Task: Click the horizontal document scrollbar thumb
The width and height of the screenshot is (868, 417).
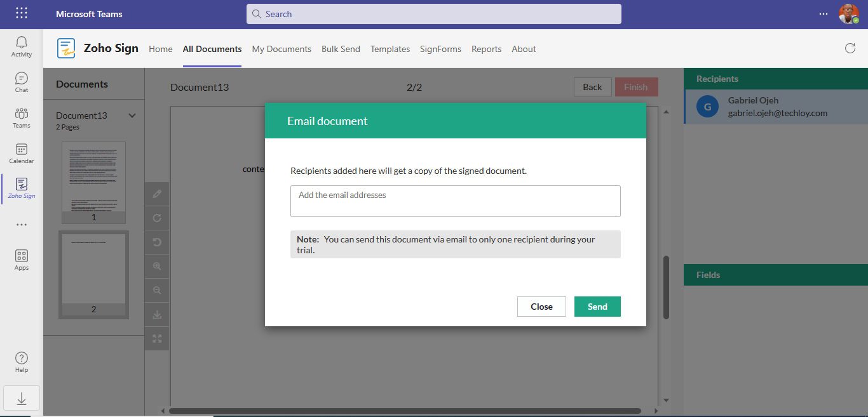Action: click(405, 411)
